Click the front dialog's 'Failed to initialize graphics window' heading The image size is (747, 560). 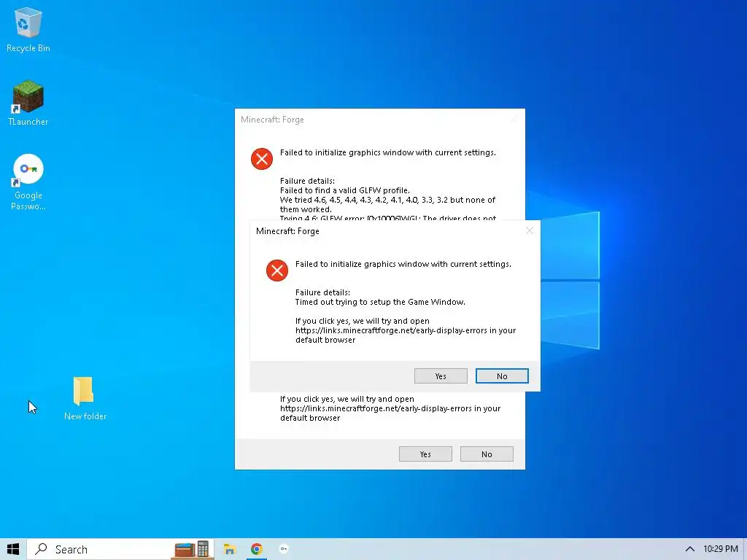coord(403,264)
